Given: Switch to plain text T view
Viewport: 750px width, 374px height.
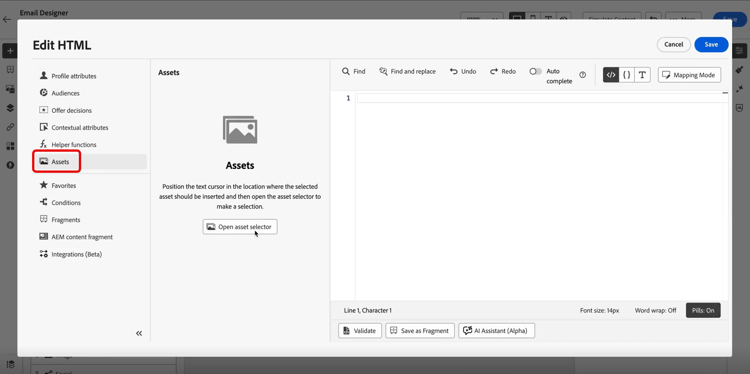Looking at the screenshot, I should click(642, 75).
